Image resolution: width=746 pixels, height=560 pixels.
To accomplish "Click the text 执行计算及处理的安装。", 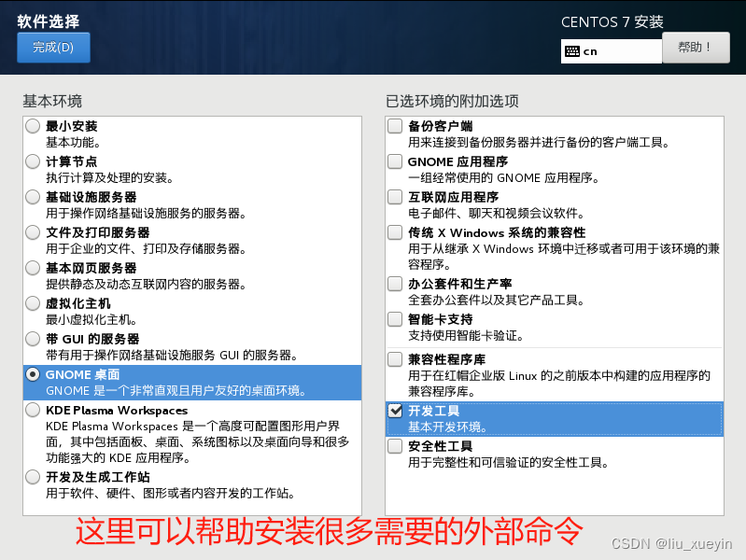I will 110,178.
